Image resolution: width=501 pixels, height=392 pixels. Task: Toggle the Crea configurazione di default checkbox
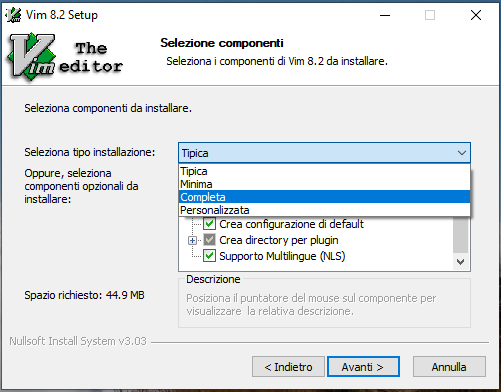pyautogui.click(x=209, y=224)
